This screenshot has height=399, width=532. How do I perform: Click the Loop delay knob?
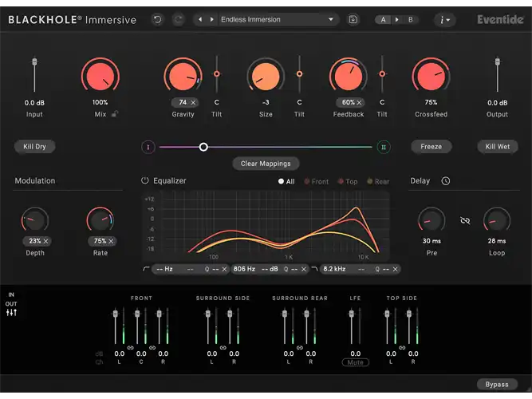[497, 220]
